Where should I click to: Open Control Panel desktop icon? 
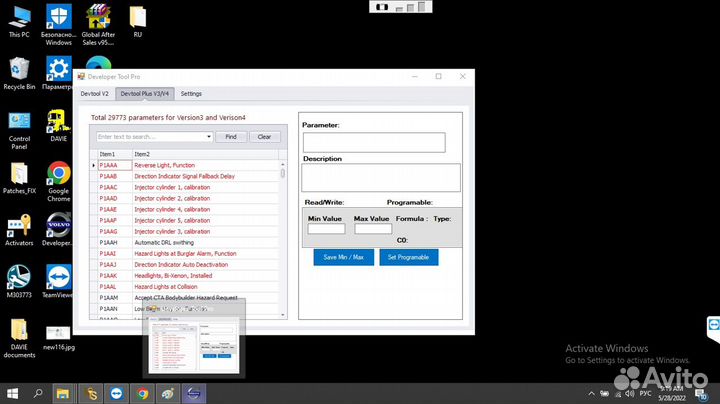19,130
